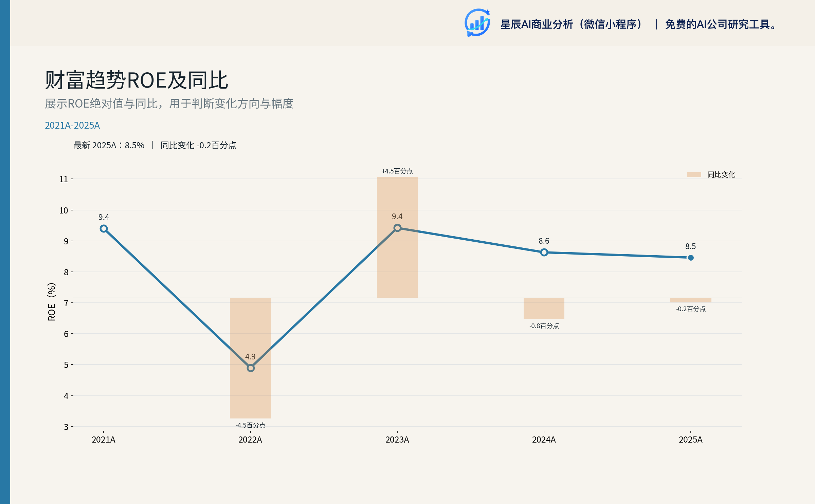Image resolution: width=815 pixels, height=504 pixels.
Task: Click the -0.8百分点 bar for 2024A
Action: [544, 309]
